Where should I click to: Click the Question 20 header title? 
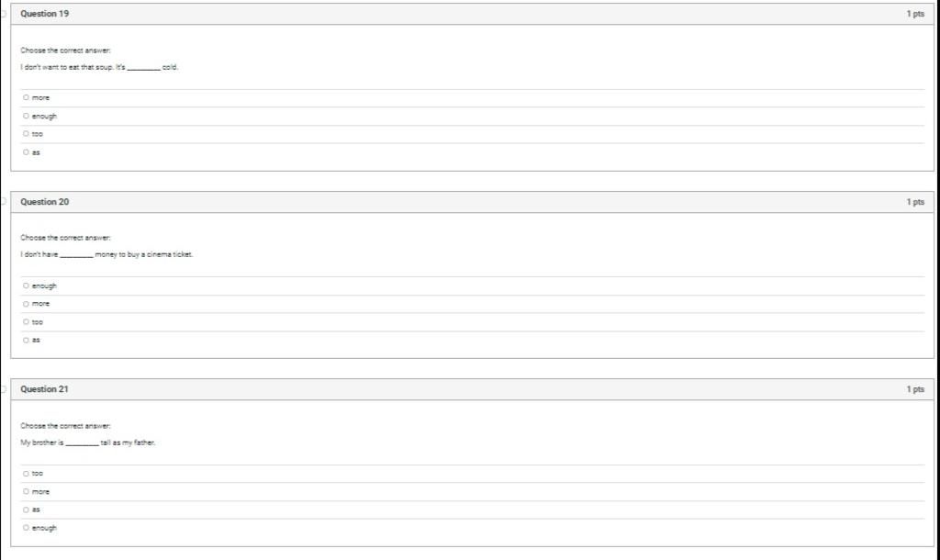coord(44,202)
